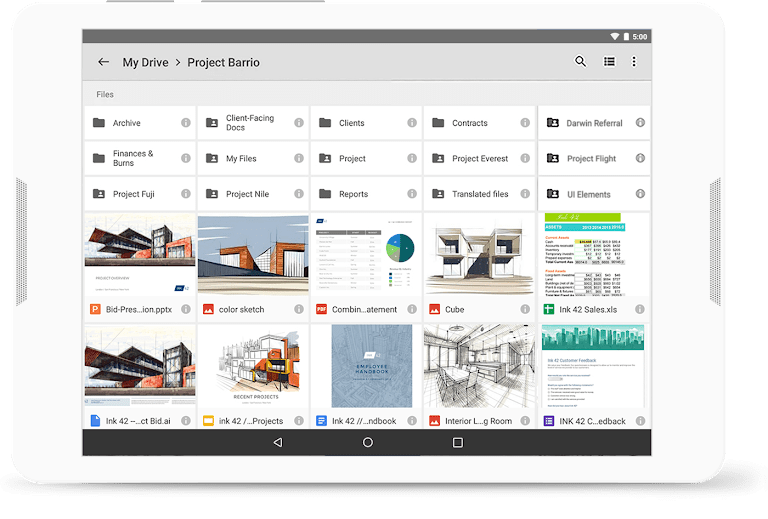Show info for Clients folder

pyautogui.click(x=412, y=122)
